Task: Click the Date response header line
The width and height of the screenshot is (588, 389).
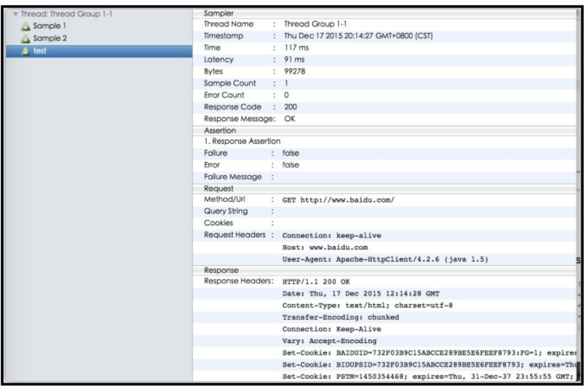Action: tap(360, 294)
